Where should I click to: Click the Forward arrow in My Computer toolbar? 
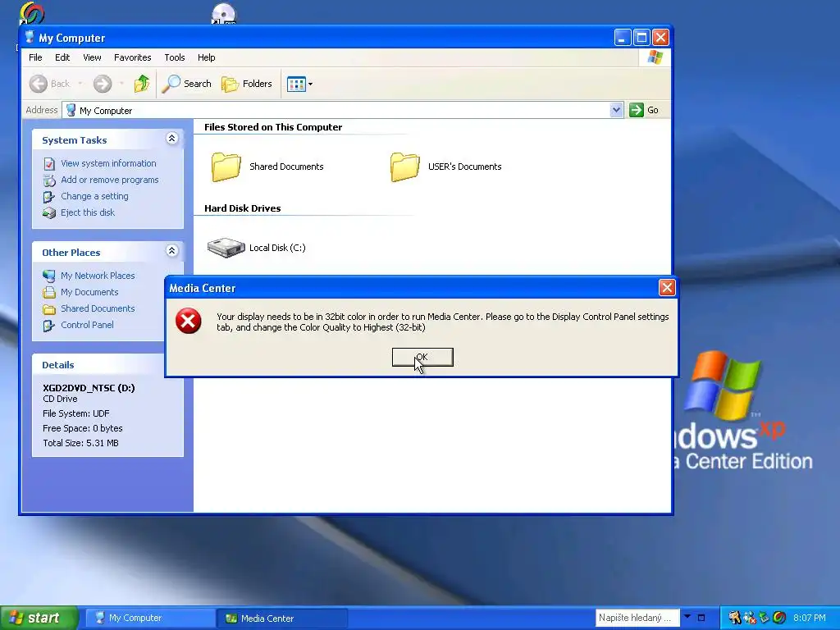click(103, 84)
